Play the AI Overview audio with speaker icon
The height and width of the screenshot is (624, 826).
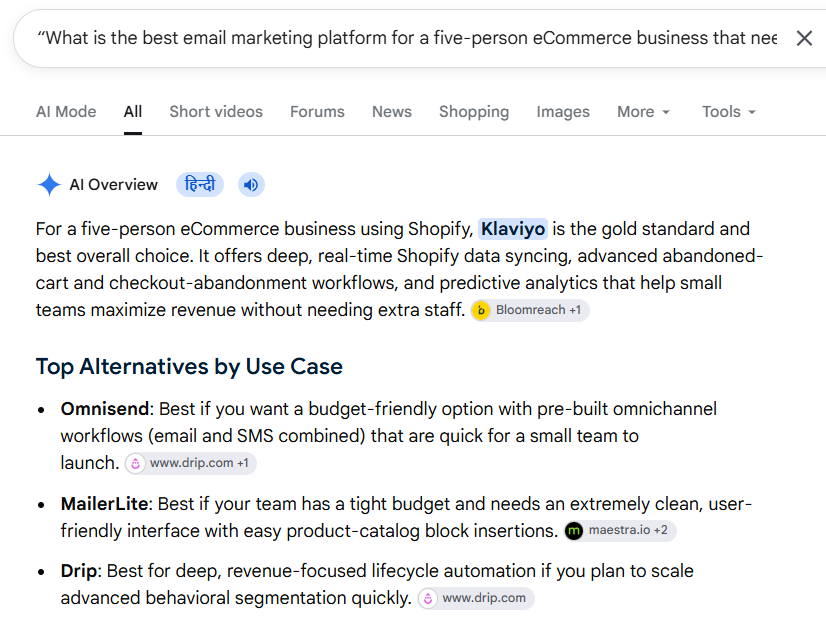[251, 185]
